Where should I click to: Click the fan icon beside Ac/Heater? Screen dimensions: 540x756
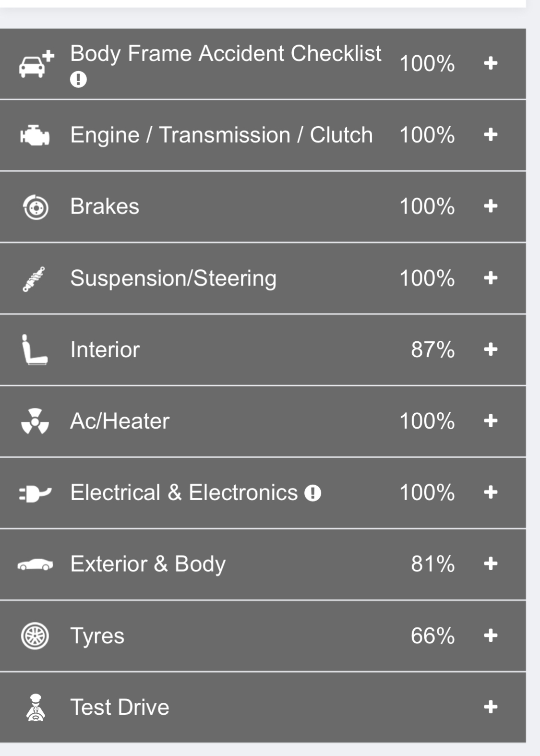point(35,421)
